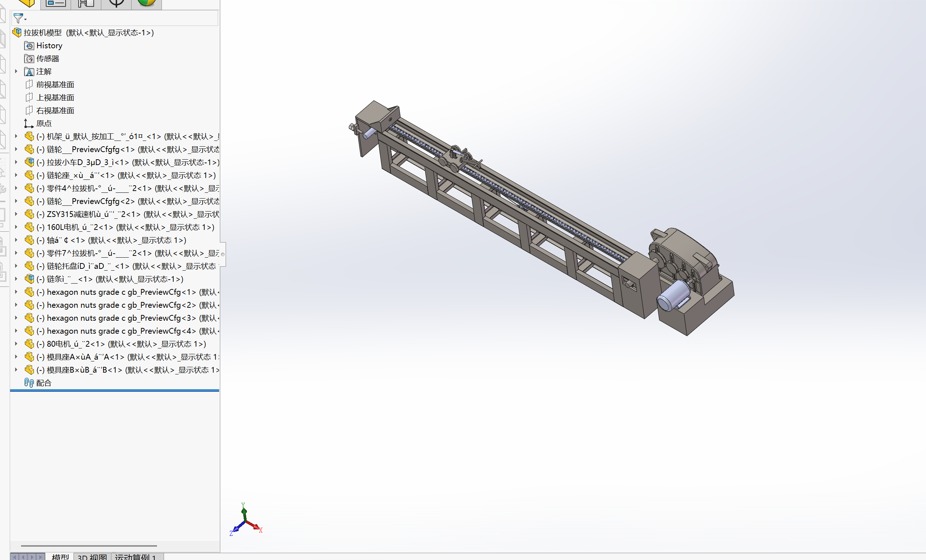Select 配合 mates folder icon

(x=29, y=383)
